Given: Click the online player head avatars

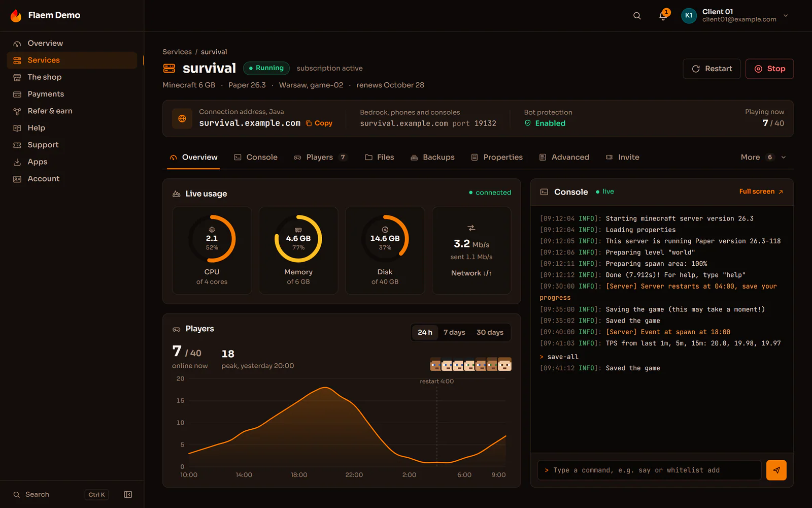Looking at the screenshot, I should [470, 364].
